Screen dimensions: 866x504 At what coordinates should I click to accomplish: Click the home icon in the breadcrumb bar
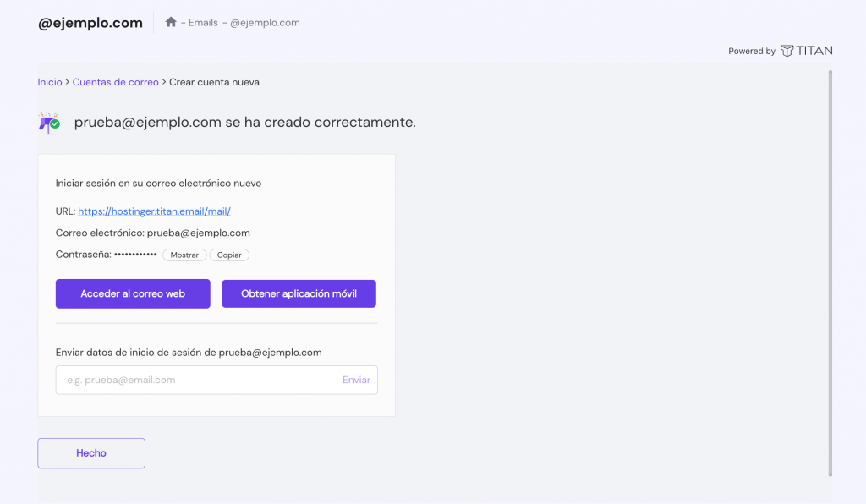point(170,22)
